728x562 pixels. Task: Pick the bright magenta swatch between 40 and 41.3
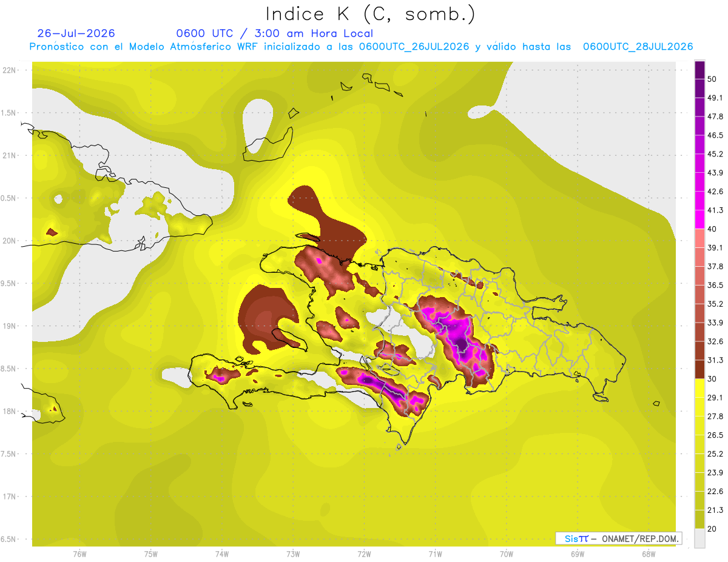click(700, 219)
